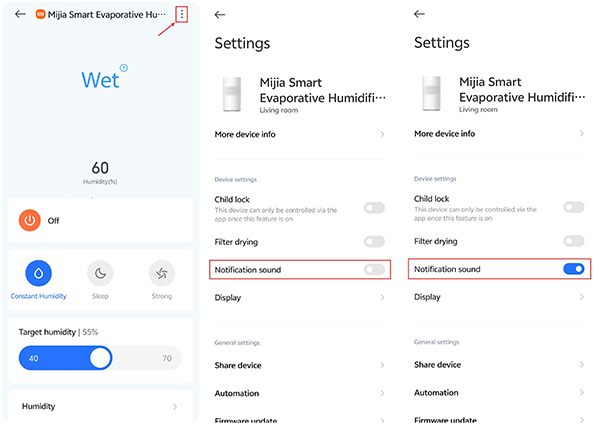
Task: Tap humidifier thumbnail in screen with Notification on
Action: (x=432, y=92)
